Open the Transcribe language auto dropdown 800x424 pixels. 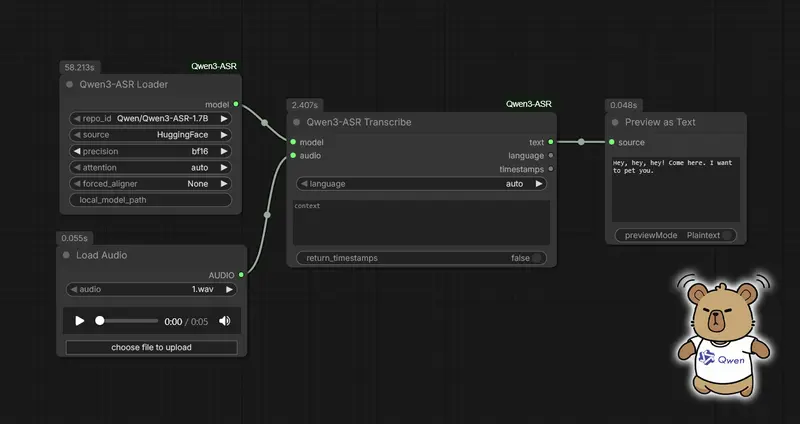[x=421, y=184]
